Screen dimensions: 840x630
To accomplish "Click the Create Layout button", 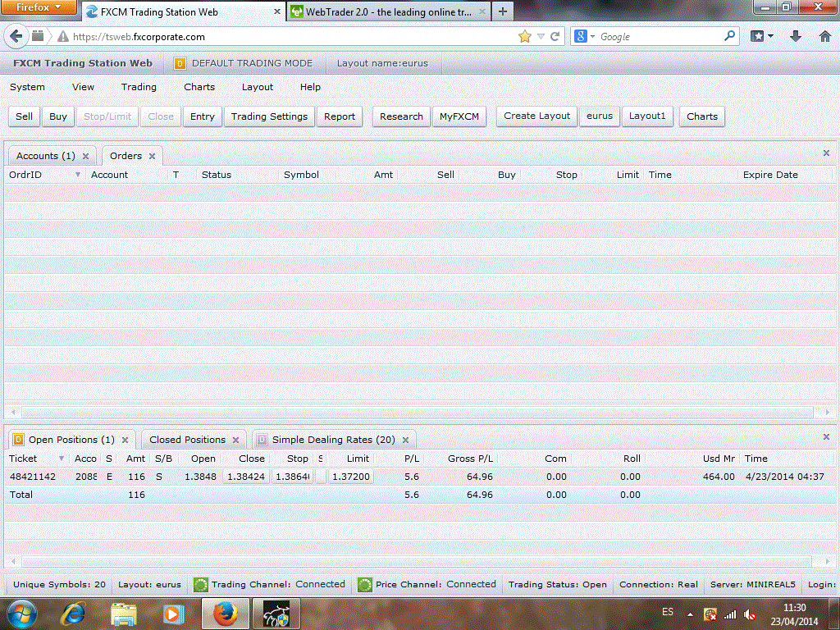I will [536, 116].
